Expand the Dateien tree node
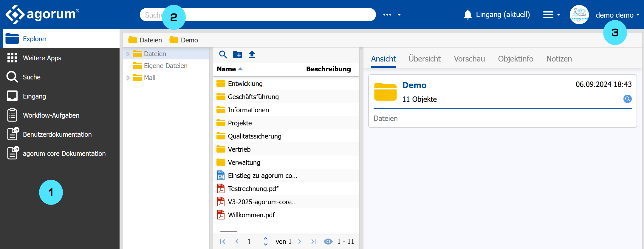644x249 pixels. [x=128, y=54]
